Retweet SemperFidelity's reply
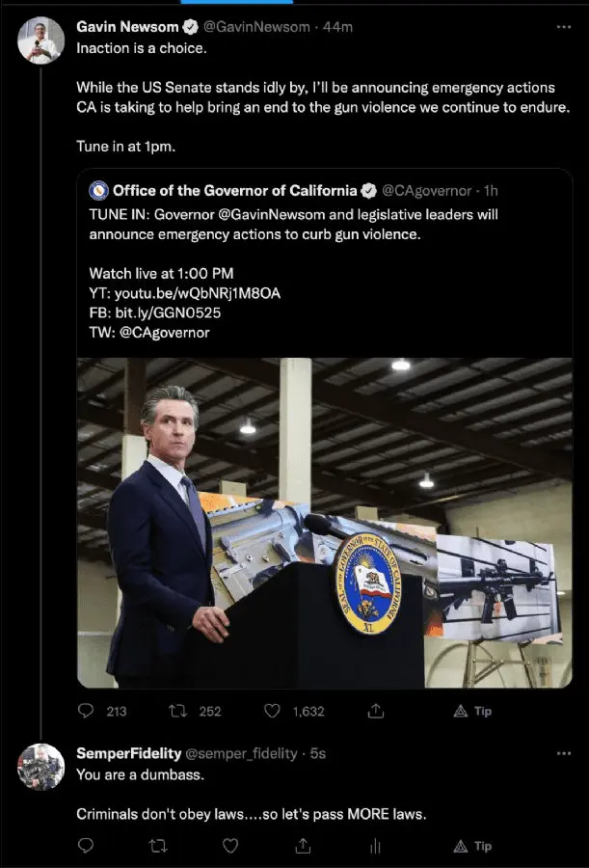Screen dimensions: 589x868 (x=158, y=846)
